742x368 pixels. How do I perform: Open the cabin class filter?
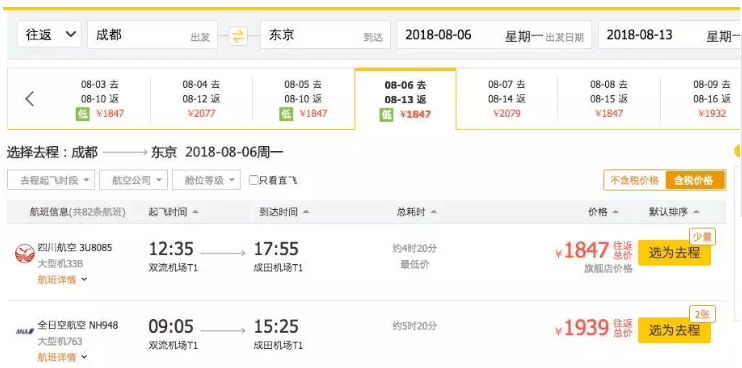(x=206, y=180)
